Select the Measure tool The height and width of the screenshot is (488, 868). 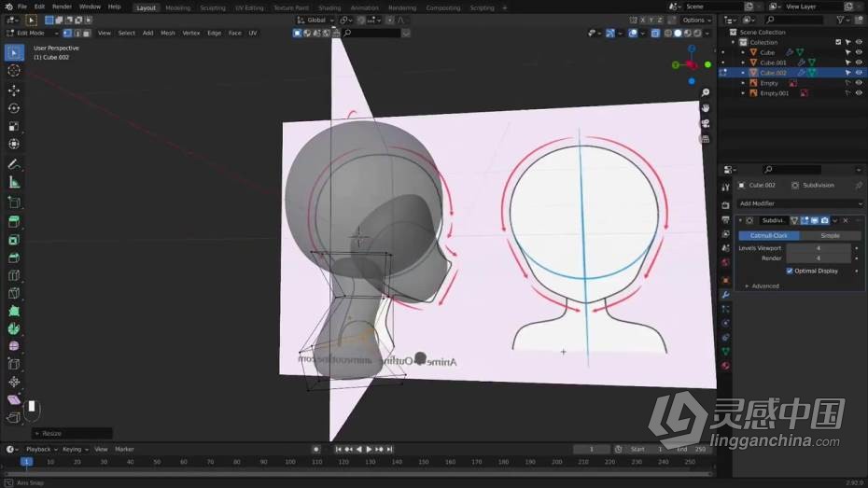[x=14, y=182]
